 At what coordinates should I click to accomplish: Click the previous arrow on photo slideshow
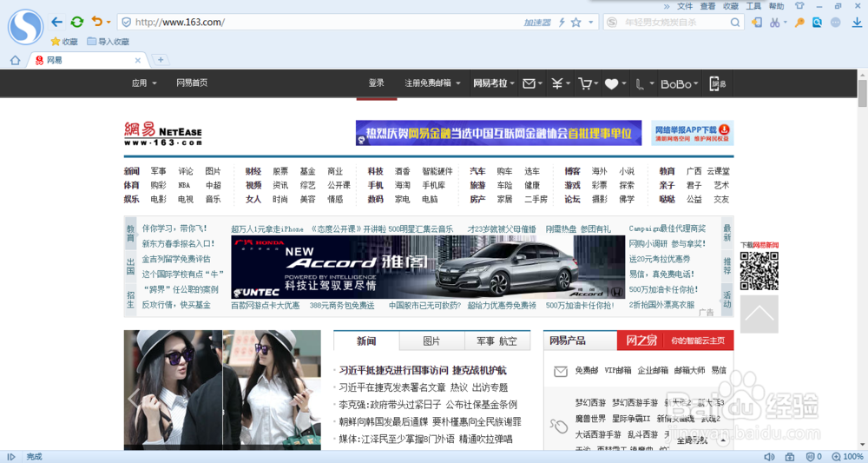click(133, 398)
